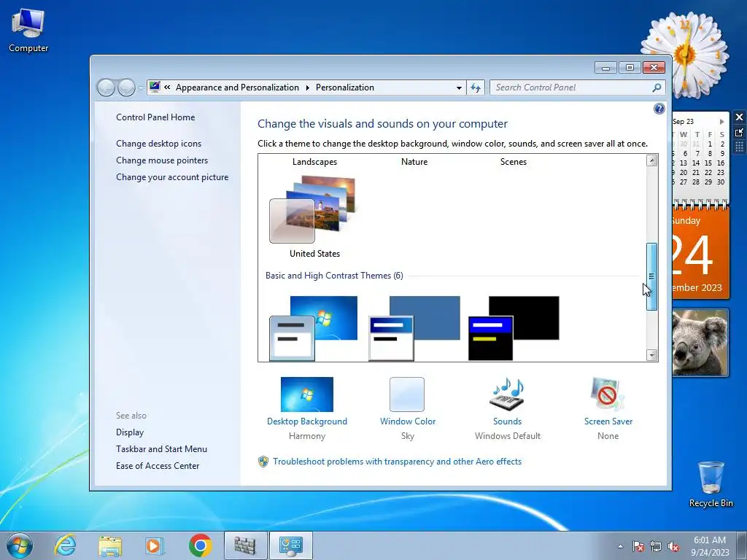
Task: Click the network tray icon
Action: click(656, 546)
